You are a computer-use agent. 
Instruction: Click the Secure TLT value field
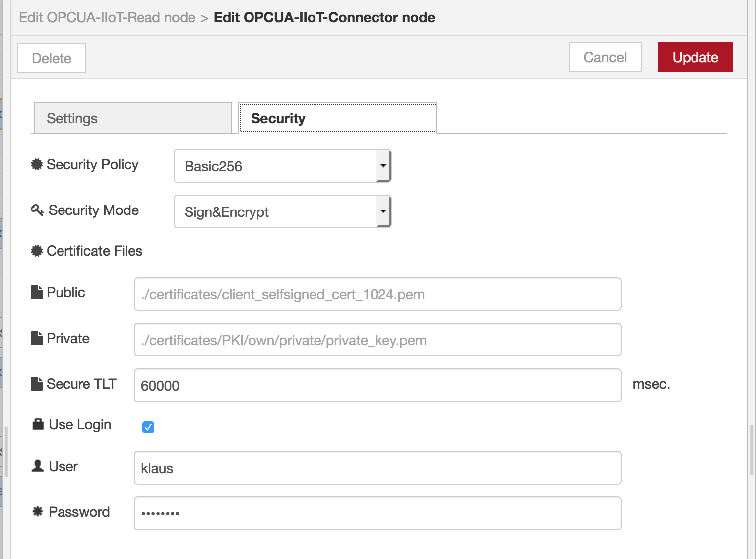(377, 386)
